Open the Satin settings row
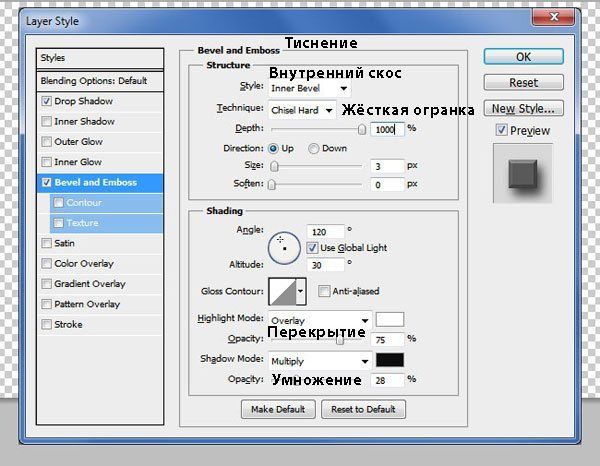Viewport: 600px width, 466px height. [100, 243]
